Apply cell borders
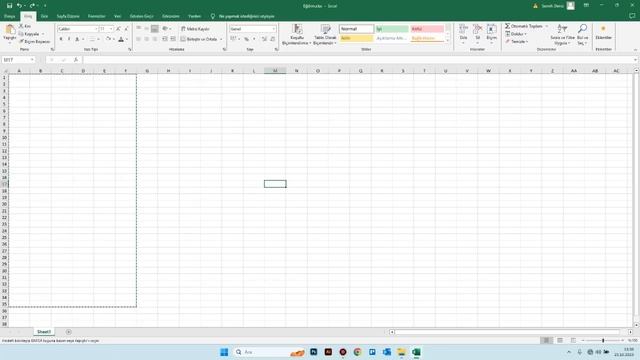The height and width of the screenshot is (360, 640). click(x=92, y=39)
